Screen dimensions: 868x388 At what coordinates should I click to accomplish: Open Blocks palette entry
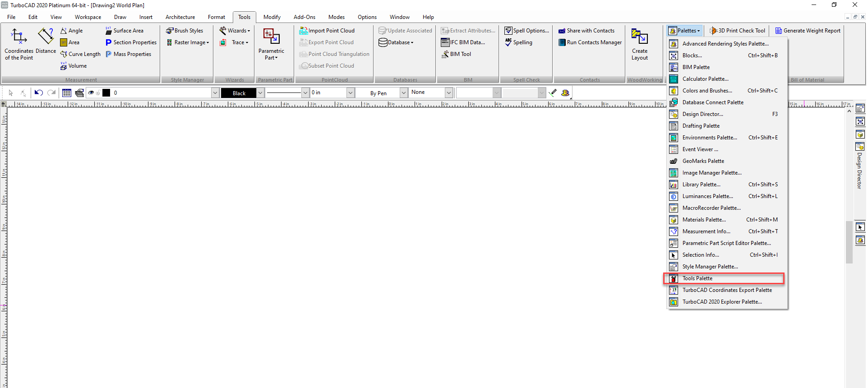click(x=727, y=55)
